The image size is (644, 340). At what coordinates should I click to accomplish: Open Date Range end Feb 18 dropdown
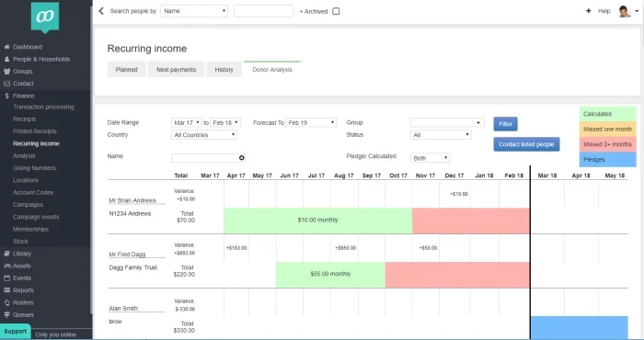click(x=225, y=122)
